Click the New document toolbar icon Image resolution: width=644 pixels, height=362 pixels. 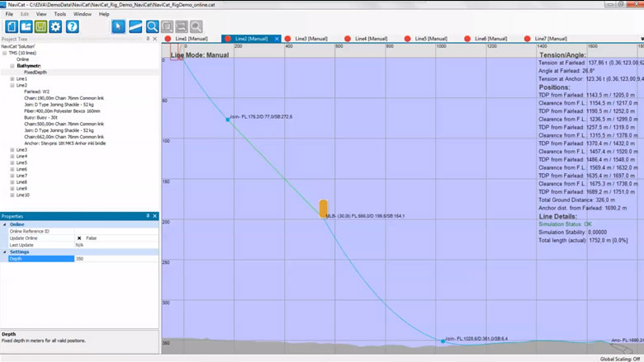click(11, 26)
